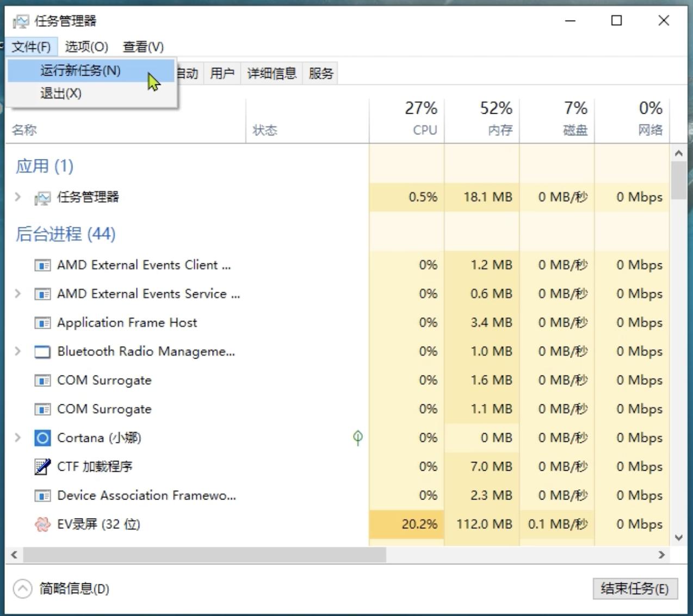Click Cortana's suspended leaf status icon
This screenshot has height=616, width=693.
click(357, 438)
